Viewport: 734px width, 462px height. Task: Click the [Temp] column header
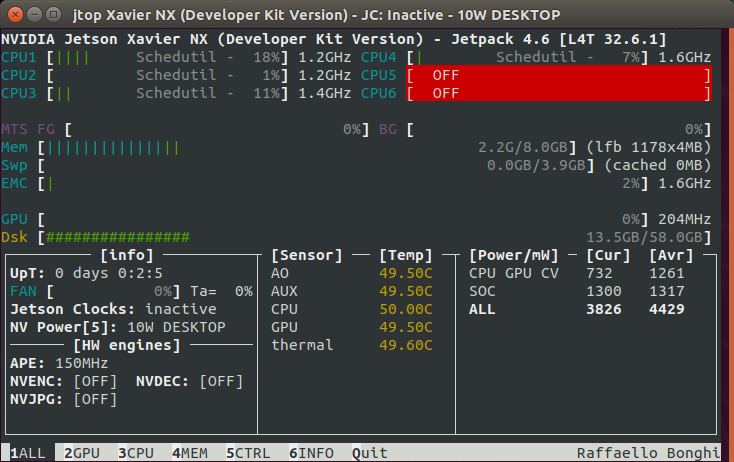[405, 255]
